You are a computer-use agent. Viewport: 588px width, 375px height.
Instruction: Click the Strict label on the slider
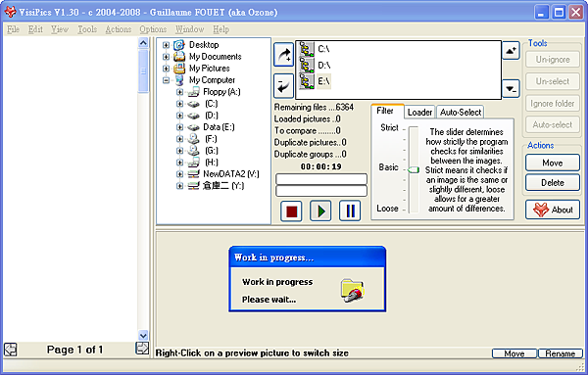tap(390, 127)
